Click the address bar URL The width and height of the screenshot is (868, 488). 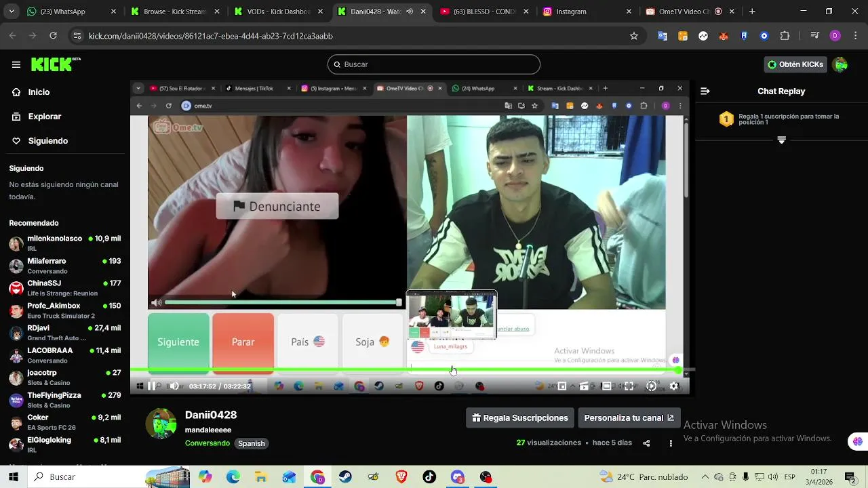tap(211, 36)
